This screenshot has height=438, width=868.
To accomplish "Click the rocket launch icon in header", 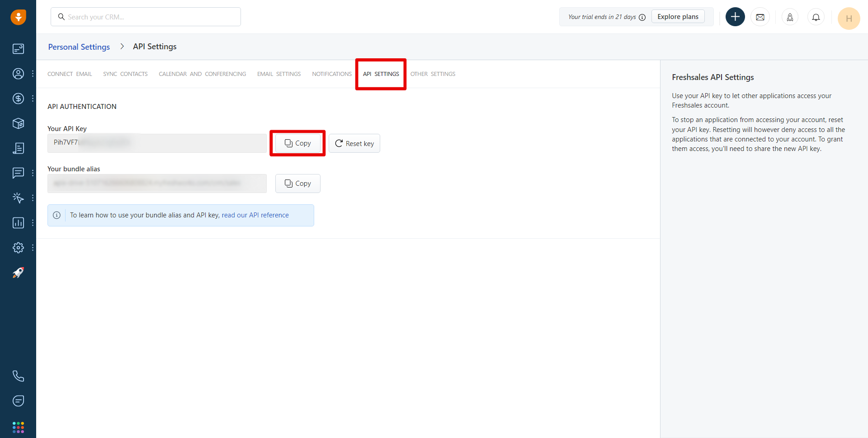I will point(790,17).
